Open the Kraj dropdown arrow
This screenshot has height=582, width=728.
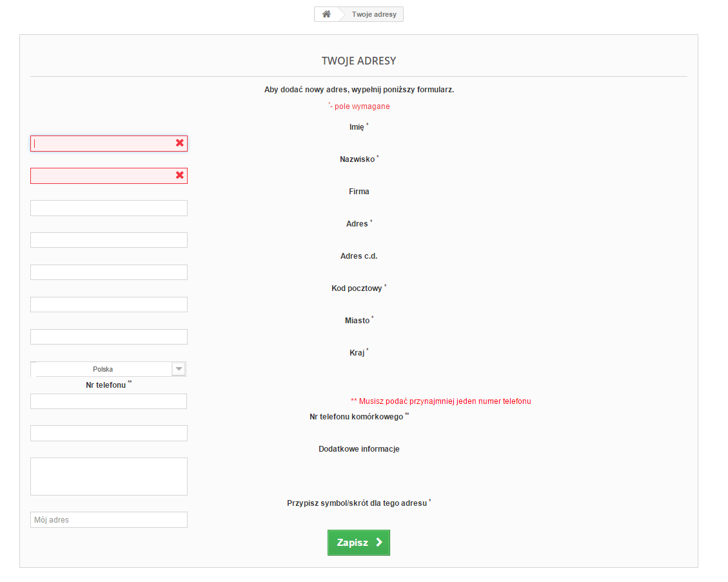click(179, 369)
